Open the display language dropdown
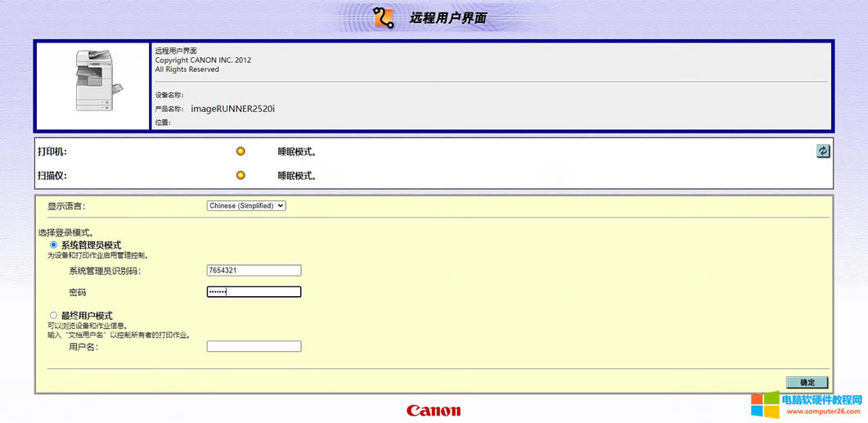 pyautogui.click(x=246, y=205)
